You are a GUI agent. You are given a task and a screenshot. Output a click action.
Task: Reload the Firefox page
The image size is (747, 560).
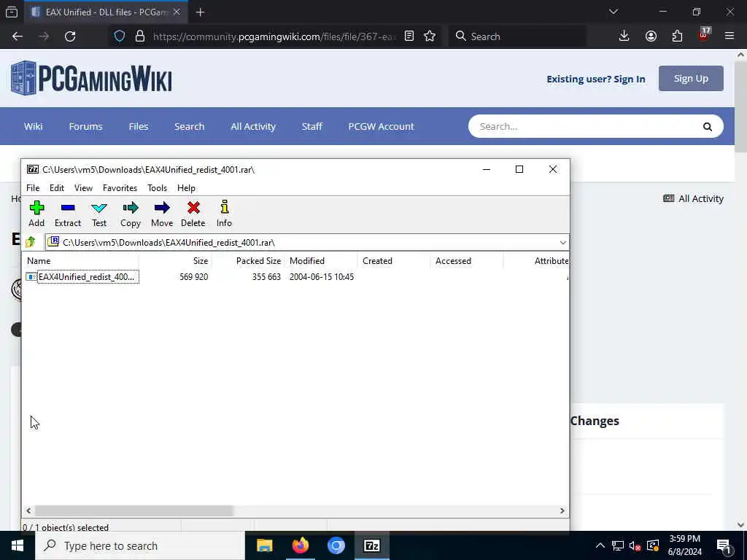pos(70,36)
